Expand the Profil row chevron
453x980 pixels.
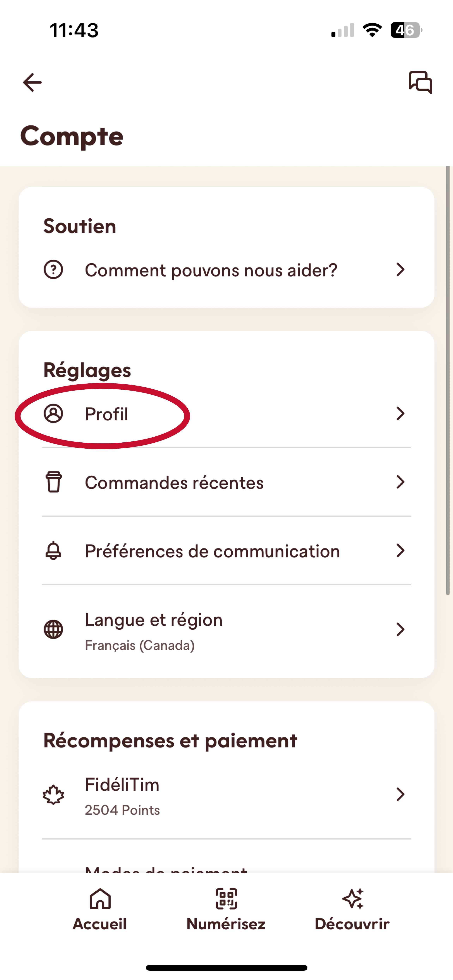point(400,414)
